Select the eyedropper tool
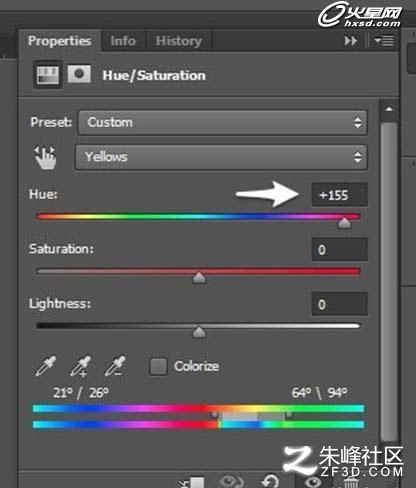 pyautogui.click(x=46, y=366)
